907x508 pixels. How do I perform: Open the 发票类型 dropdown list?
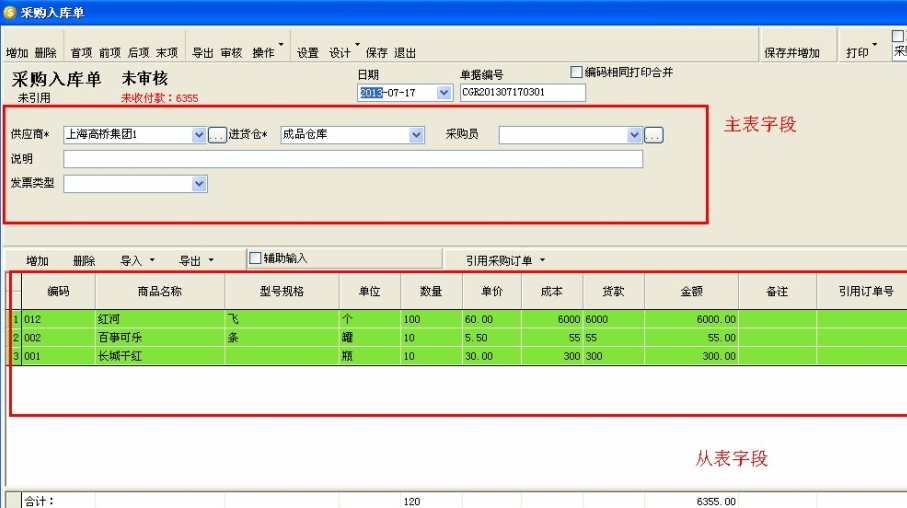pyautogui.click(x=199, y=184)
